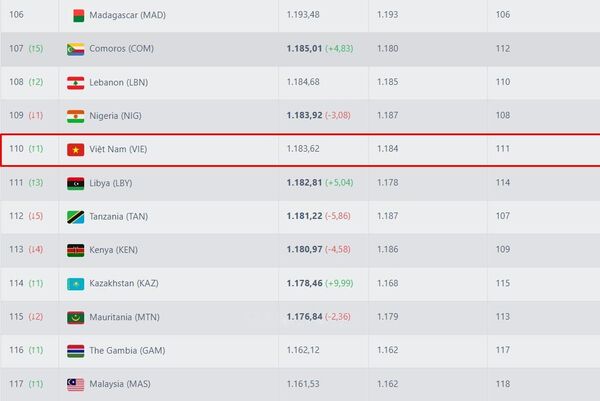The width and height of the screenshot is (600, 401).
Task: Click Mauritania's previous points 1.179
Action: pyautogui.click(x=386, y=317)
